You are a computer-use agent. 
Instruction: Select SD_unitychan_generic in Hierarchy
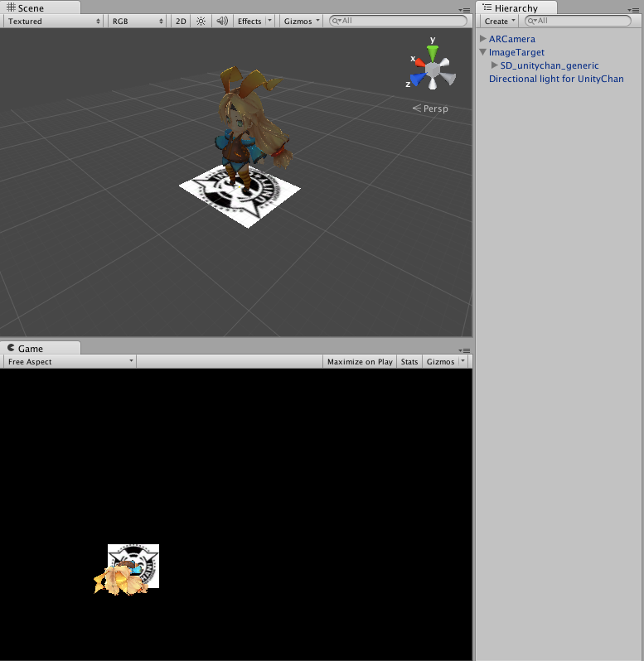tap(550, 65)
